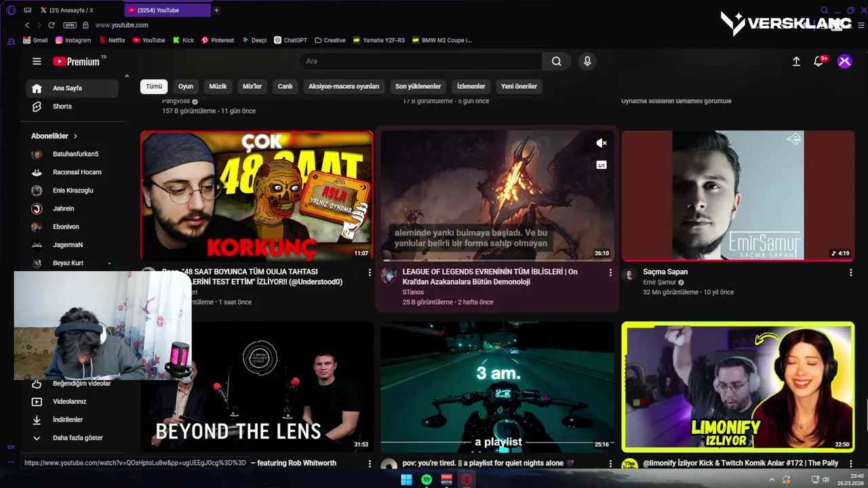Reload the page with refresh icon
The height and width of the screenshot is (488, 868).
(x=51, y=25)
